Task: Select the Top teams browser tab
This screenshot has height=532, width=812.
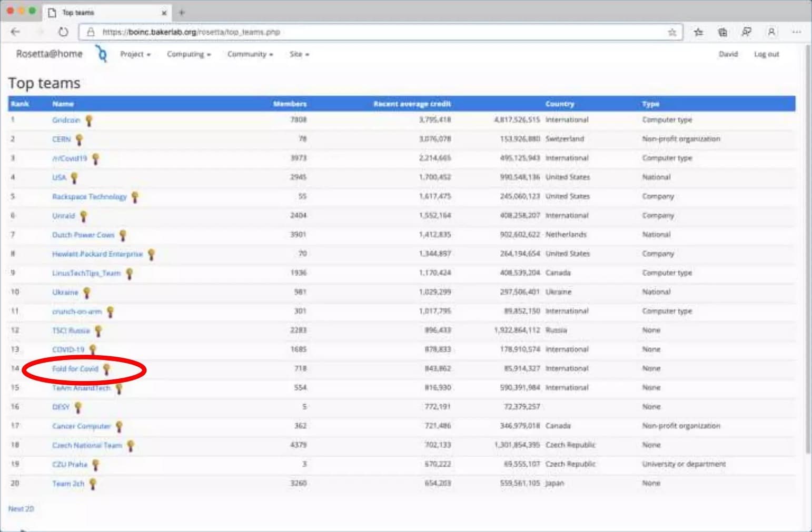Action: coord(107,12)
